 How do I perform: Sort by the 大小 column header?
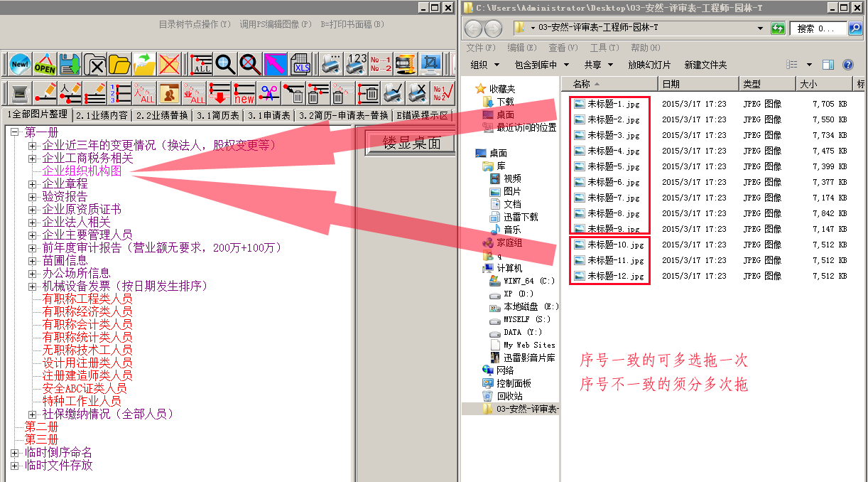point(824,84)
